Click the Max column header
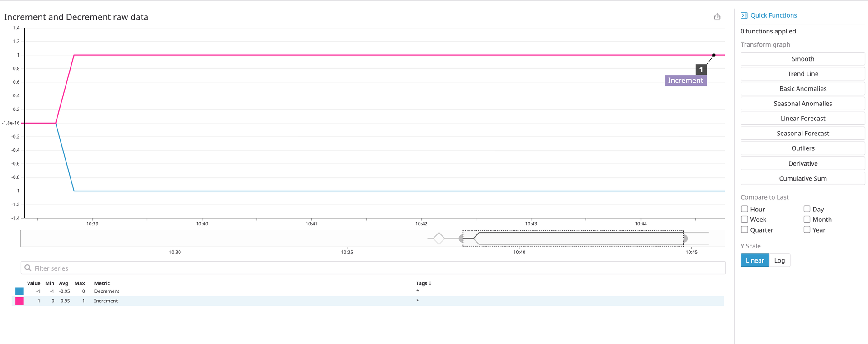868x344 pixels. pyautogui.click(x=80, y=283)
